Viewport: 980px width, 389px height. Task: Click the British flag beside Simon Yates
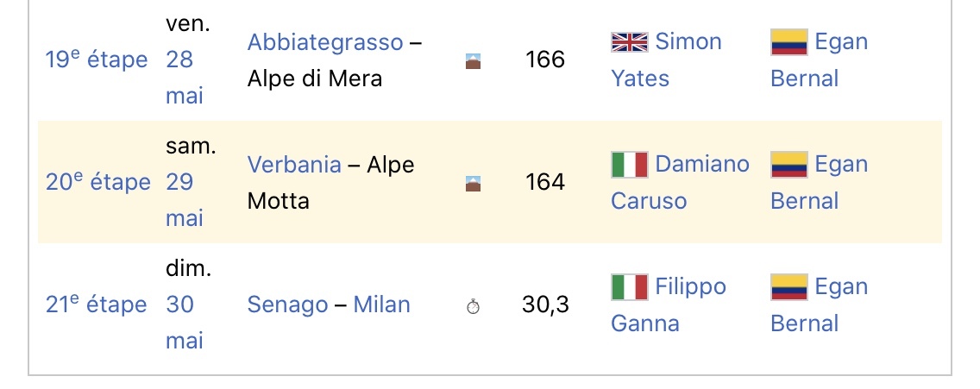pos(629,41)
